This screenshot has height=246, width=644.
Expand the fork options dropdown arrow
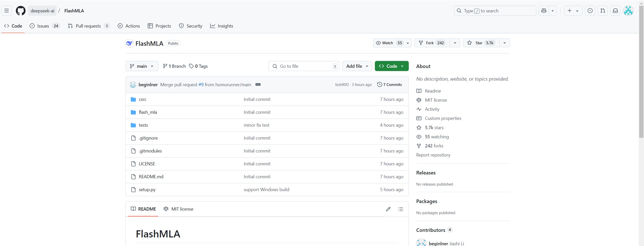coord(455,43)
